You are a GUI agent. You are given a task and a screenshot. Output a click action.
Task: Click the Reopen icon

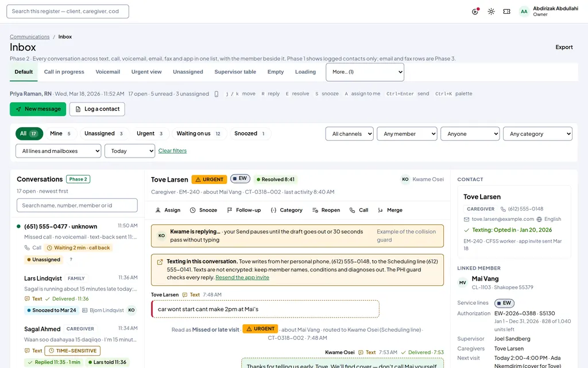tap(315, 210)
